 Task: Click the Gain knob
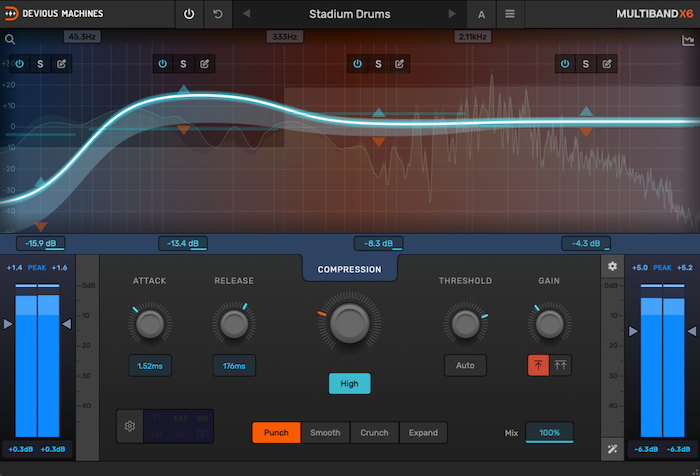[549, 324]
